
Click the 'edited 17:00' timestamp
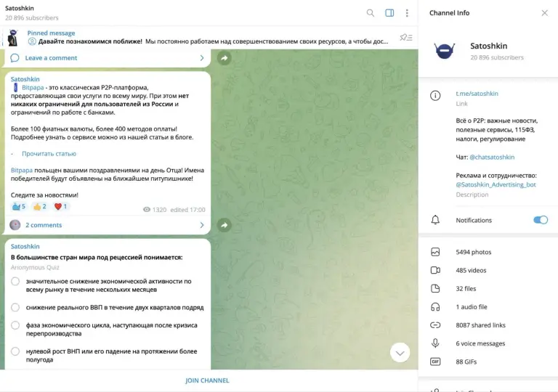tap(187, 210)
